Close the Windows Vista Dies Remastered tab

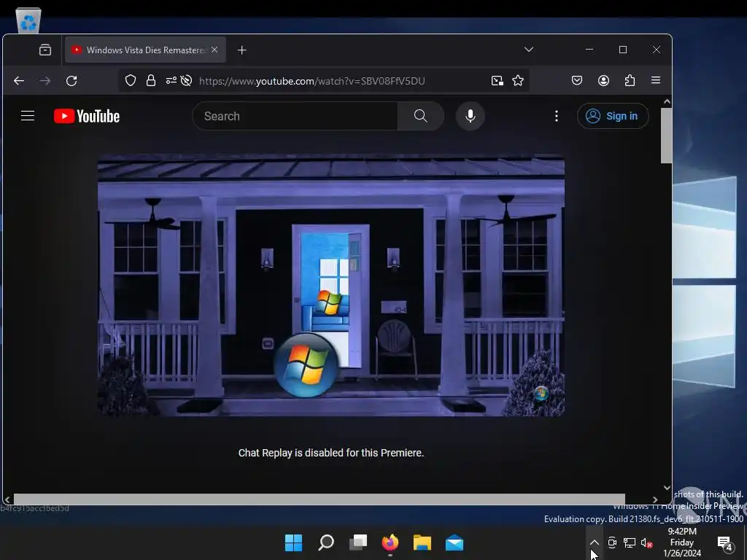tap(214, 50)
